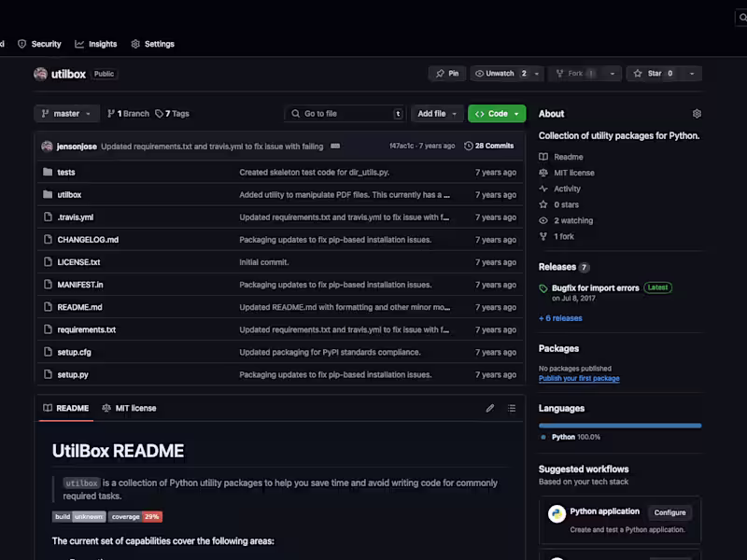Viewport: 747px width, 560px height.
Task: Switch to the Insights tab
Action: click(95, 44)
